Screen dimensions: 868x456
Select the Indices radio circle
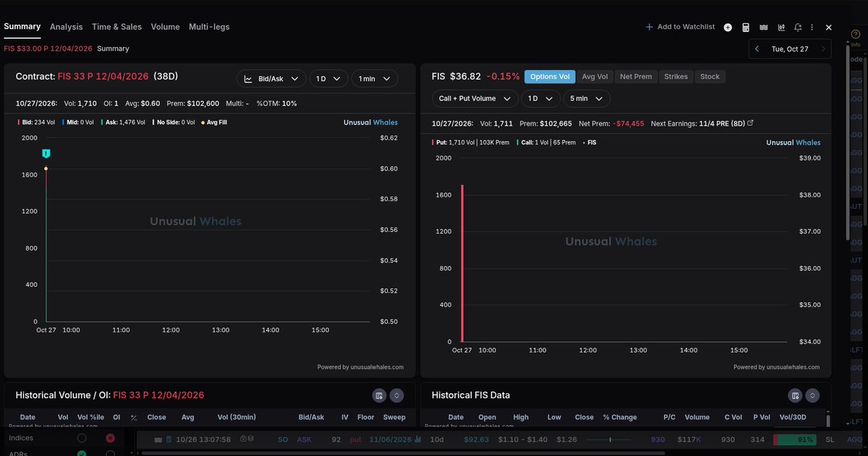click(x=82, y=439)
